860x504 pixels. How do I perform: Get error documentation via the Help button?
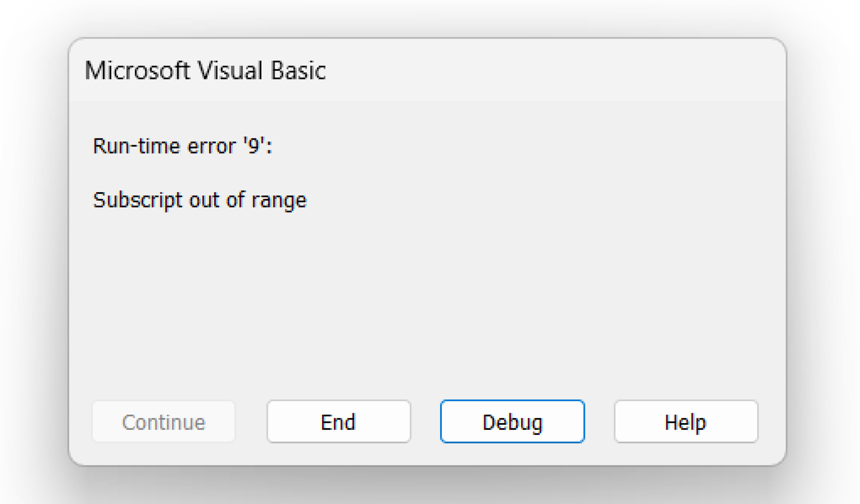pyautogui.click(x=686, y=422)
